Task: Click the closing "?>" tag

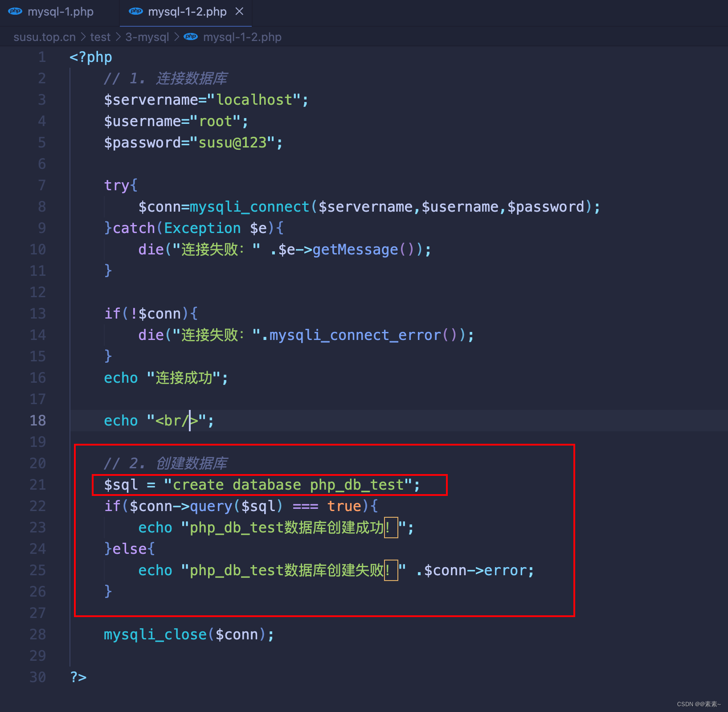Action: click(78, 677)
